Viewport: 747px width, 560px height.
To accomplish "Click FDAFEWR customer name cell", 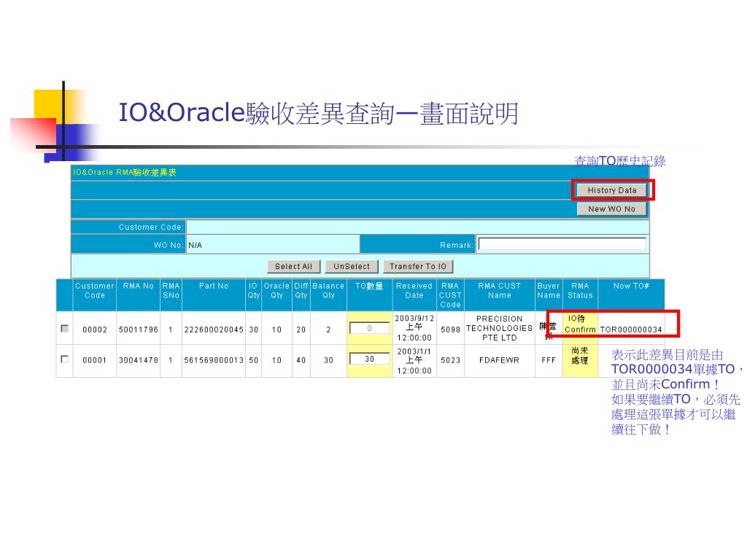I will 499,360.
